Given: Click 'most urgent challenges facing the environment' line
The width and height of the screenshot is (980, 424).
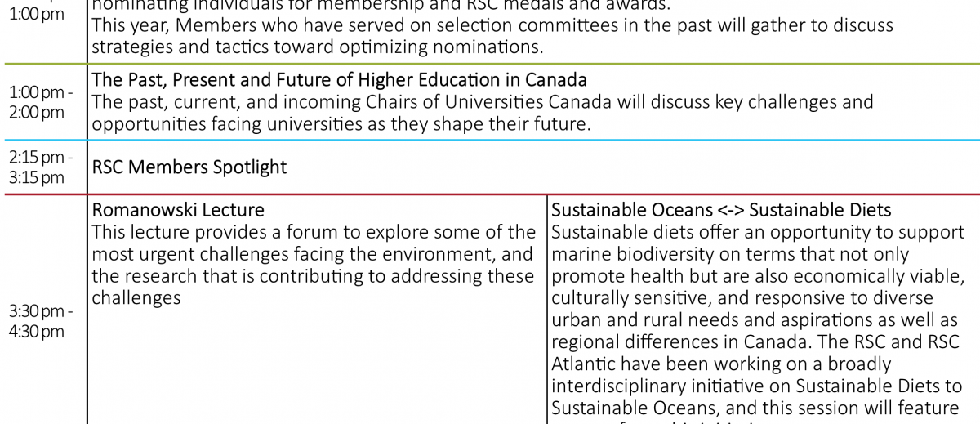Looking at the screenshot, I should click(x=314, y=255).
